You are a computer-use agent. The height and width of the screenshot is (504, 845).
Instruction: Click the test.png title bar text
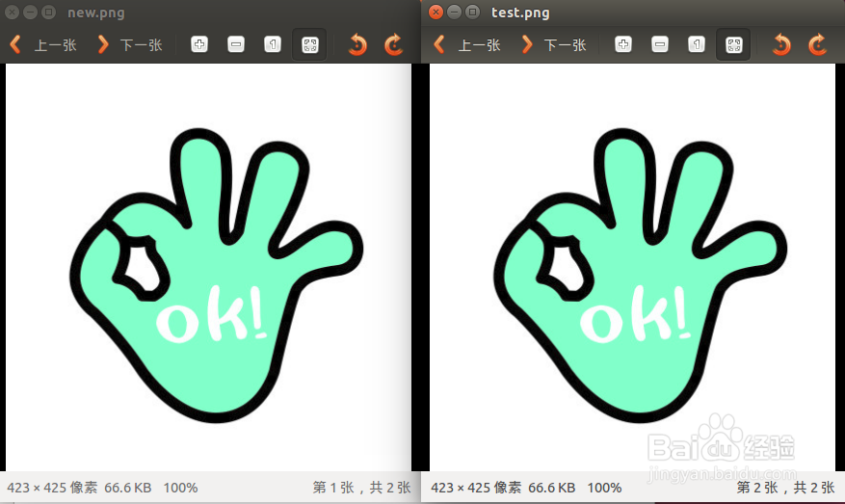(520, 13)
